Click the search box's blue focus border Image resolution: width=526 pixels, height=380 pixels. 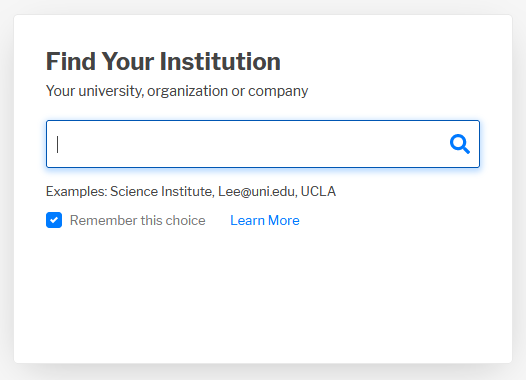[263, 121]
